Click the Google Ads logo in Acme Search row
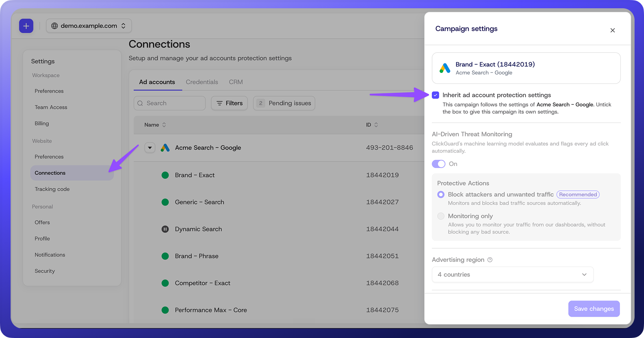644x338 pixels. click(x=165, y=148)
